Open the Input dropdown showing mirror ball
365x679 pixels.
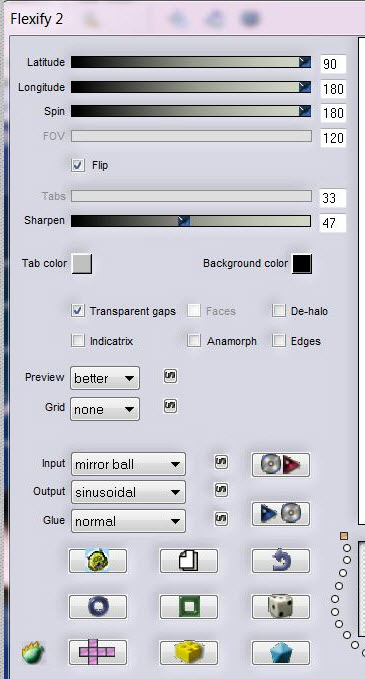(128, 464)
